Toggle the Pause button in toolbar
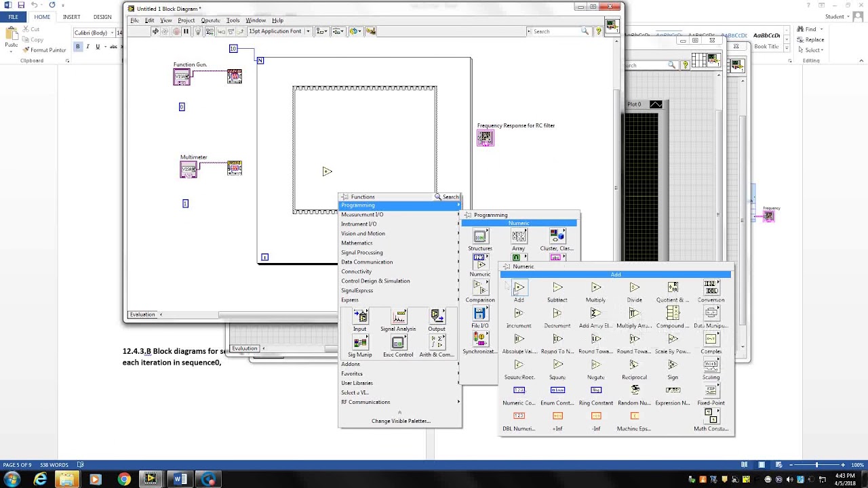 [186, 31]
